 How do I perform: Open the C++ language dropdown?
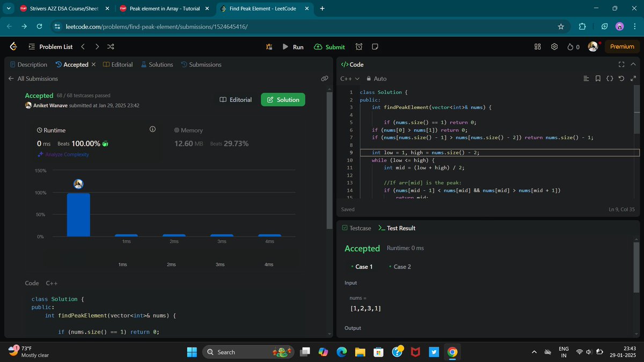[x=350, y=78]
